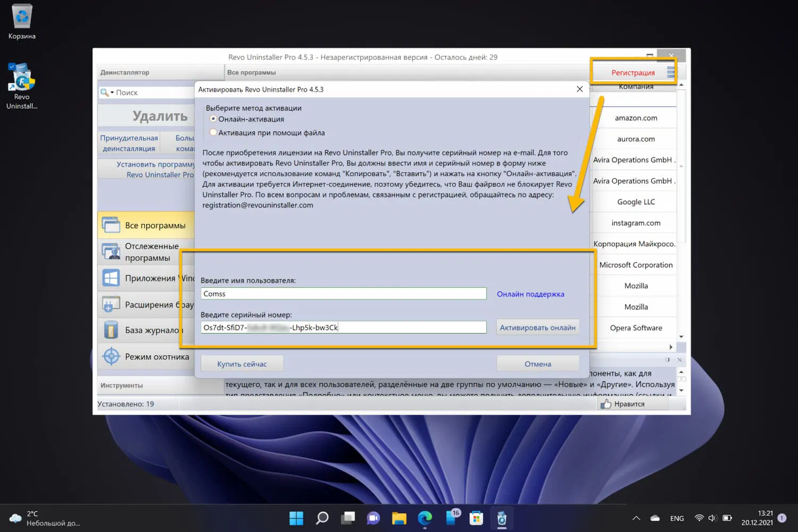The image size is (798, 532).
Task: Click the База журналов database icon
Action: 111,330
